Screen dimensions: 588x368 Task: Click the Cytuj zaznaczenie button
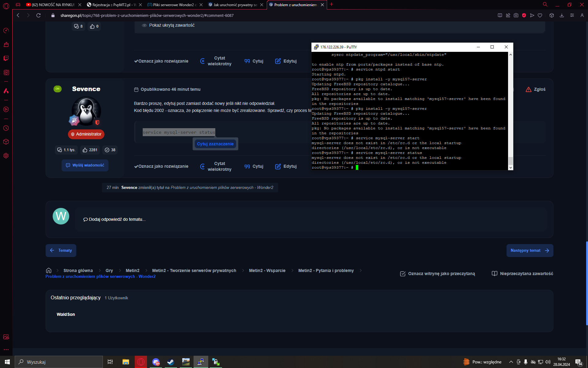pos(215,144)
